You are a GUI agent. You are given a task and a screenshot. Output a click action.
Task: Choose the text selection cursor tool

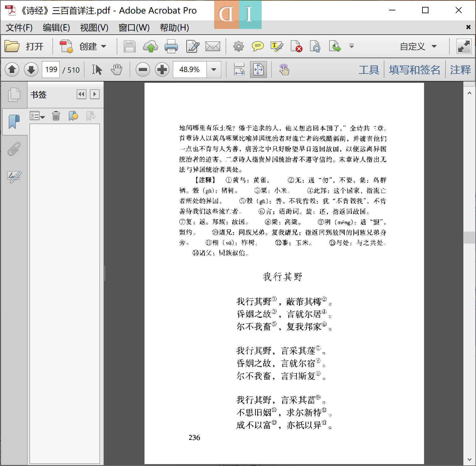pos(97,70)
